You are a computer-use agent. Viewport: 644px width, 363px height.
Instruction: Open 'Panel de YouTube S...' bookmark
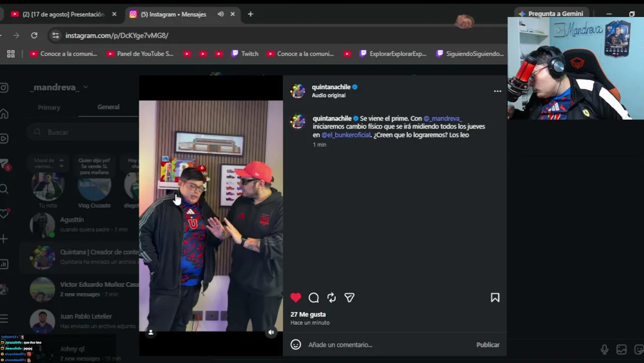coord(140,54)
